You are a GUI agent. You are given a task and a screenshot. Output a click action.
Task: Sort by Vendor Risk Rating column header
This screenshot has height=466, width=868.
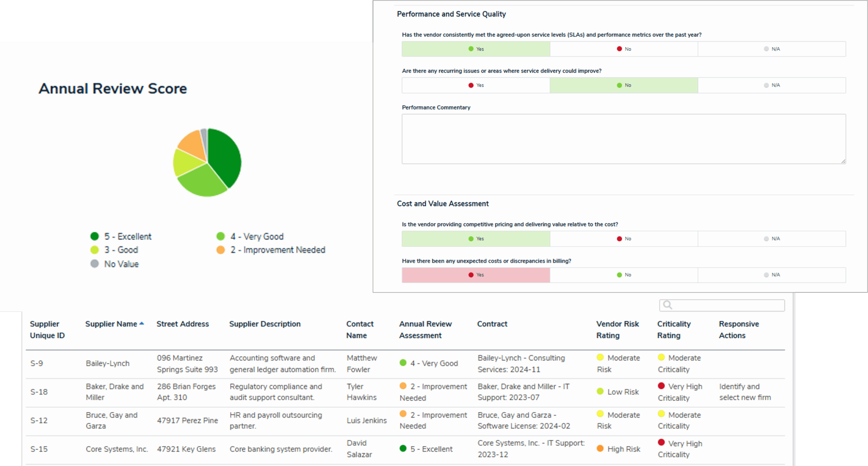617,329
